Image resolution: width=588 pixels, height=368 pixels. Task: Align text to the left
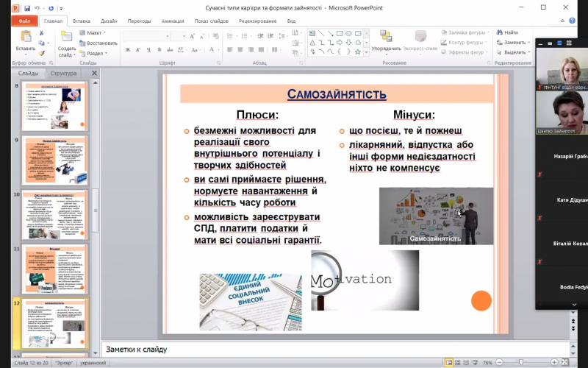[230, 49]
